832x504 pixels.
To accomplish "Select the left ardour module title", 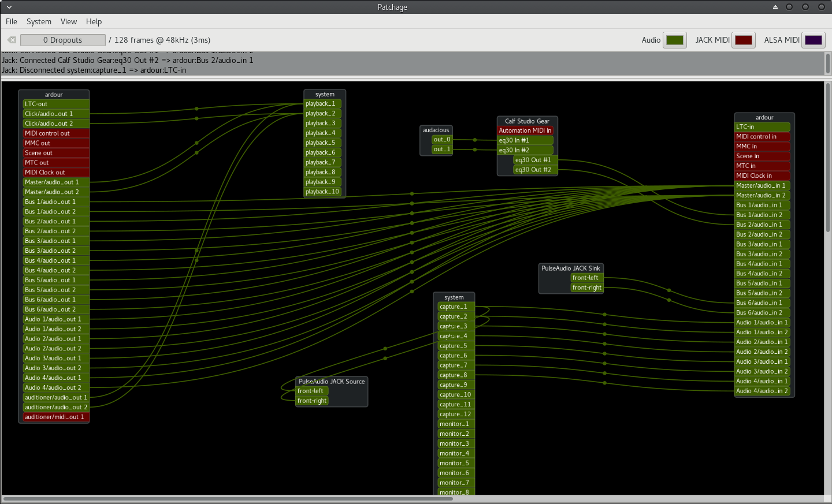I will pos(54,95).
